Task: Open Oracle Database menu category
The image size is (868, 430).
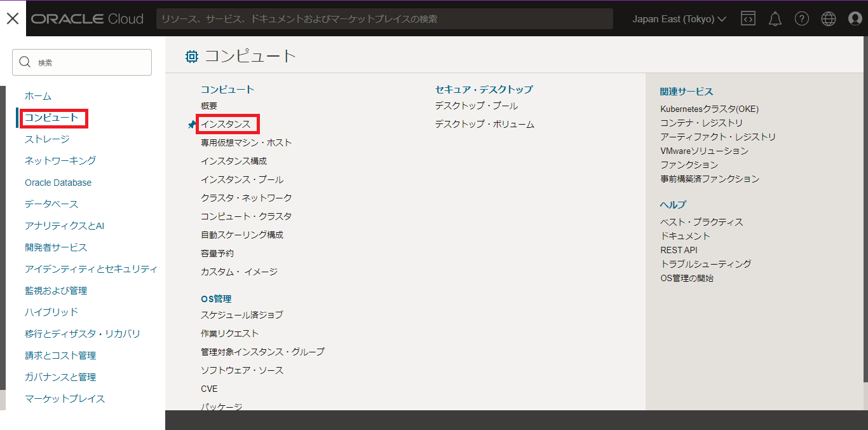Action: (x=58, y=183)
